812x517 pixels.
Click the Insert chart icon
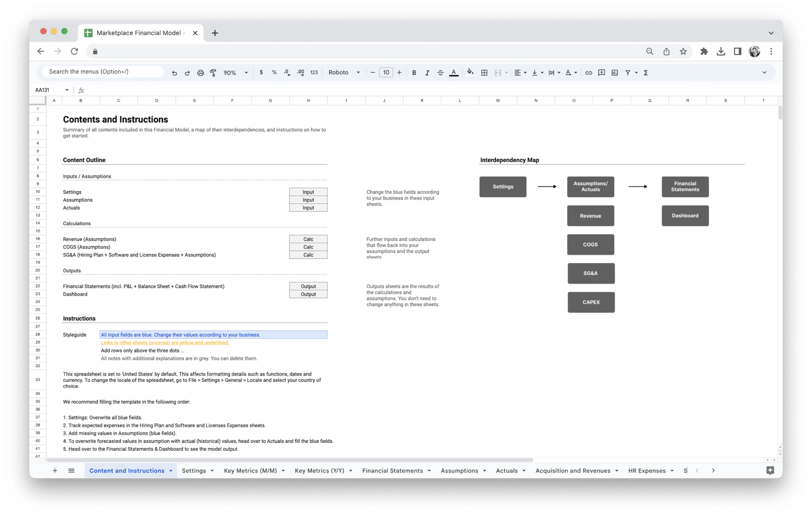(x=615, y=72)
